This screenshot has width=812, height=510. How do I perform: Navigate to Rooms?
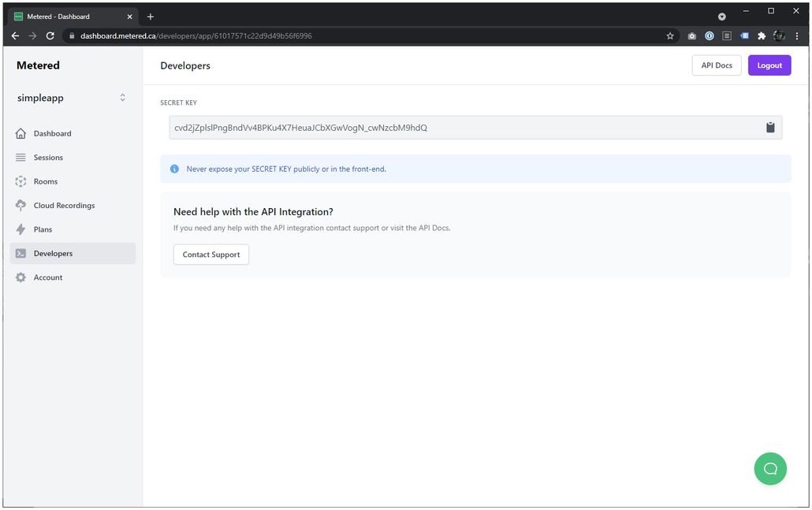click(73, 181)
